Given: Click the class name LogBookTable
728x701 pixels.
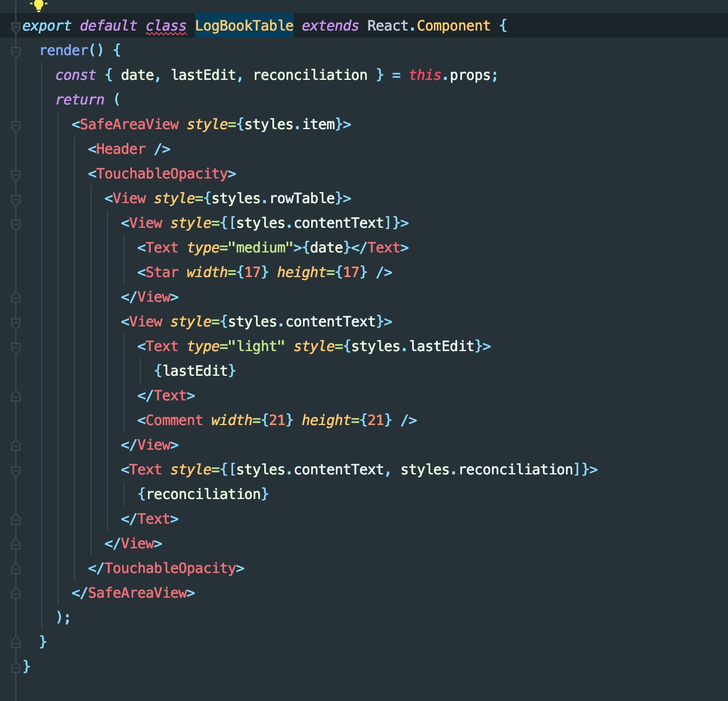Looking at the screenshot, I should click(x=244, y=26).
